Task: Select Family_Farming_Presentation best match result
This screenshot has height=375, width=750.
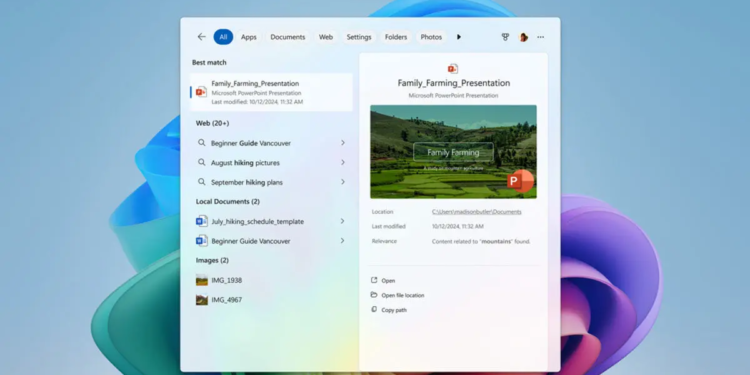Action: point(271,92)
